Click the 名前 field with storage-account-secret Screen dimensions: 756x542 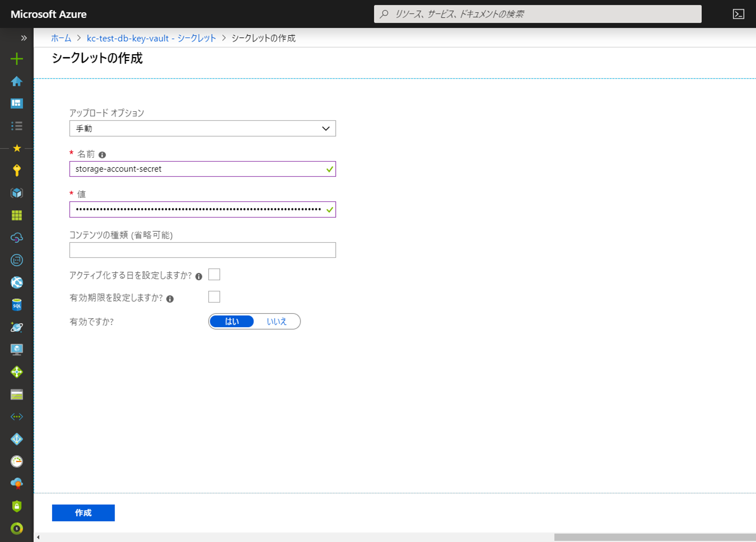[203, 169]
